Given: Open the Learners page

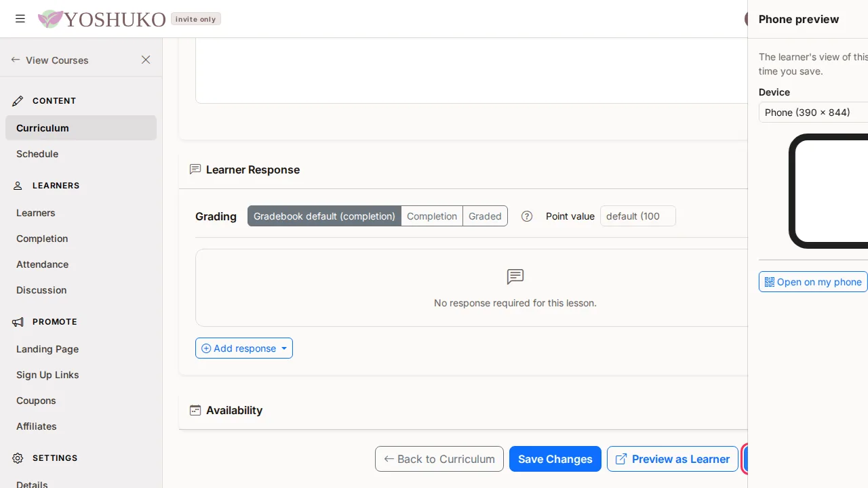Looking at the screenshot, I should click(x=81, y=213).
